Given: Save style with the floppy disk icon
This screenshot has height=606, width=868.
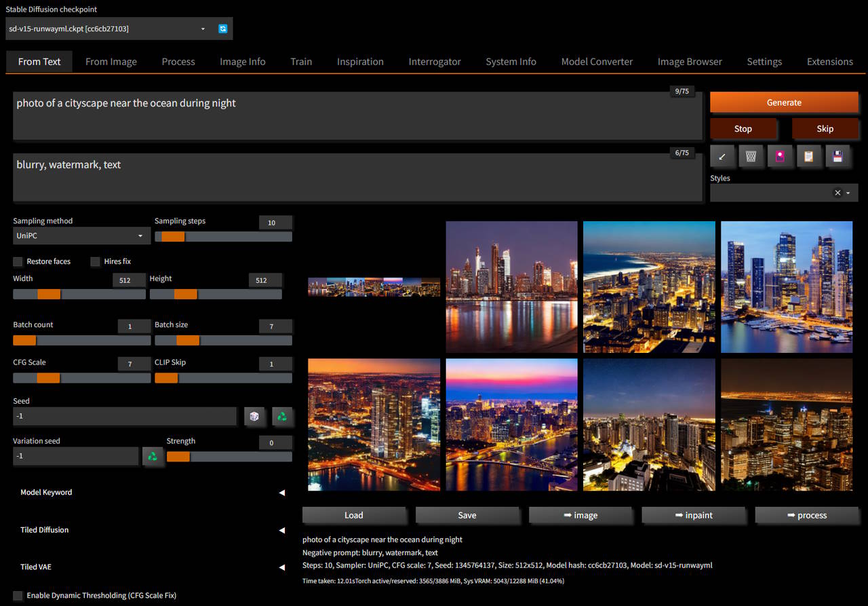Looking at the screenshot, I should tap(837, 157).
